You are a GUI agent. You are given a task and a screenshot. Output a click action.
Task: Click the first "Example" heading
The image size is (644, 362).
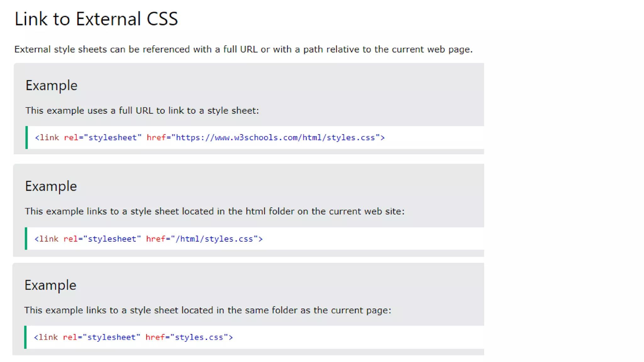[51, 85]
